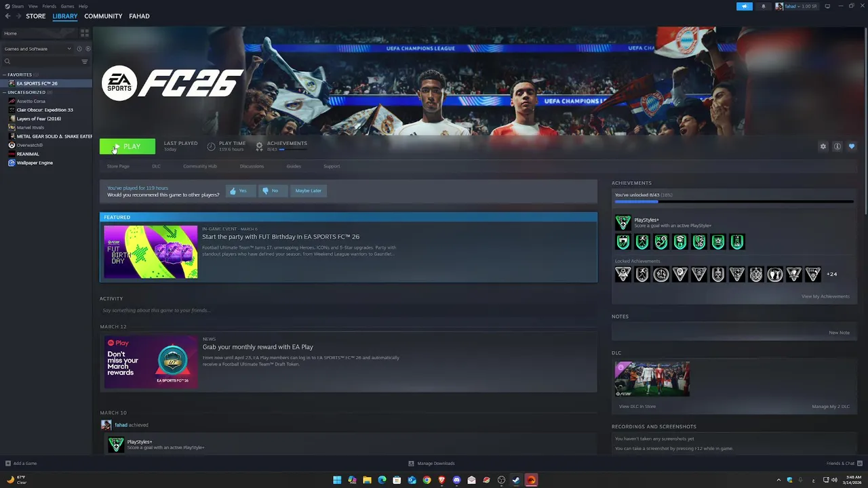Open the Discussions link
Screen dimensions: 868x488
[252, 166]
